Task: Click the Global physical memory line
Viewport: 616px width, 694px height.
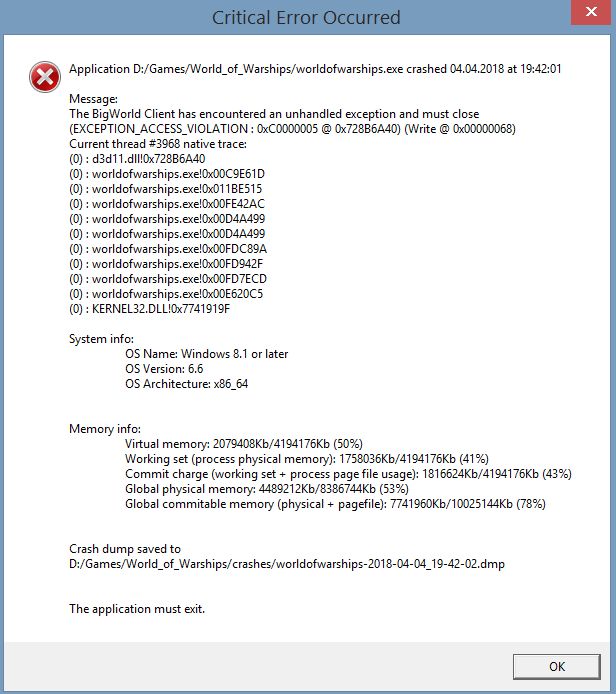Action: click(267, 489)
